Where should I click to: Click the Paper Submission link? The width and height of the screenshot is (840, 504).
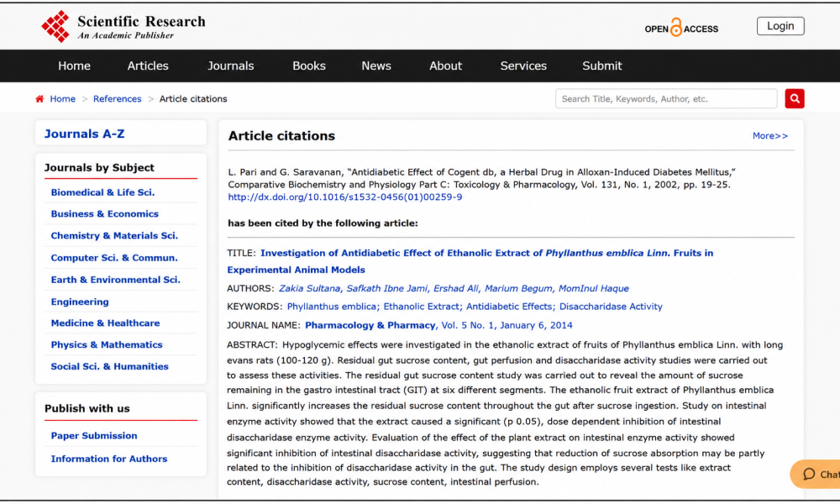[x=94, y=435]
